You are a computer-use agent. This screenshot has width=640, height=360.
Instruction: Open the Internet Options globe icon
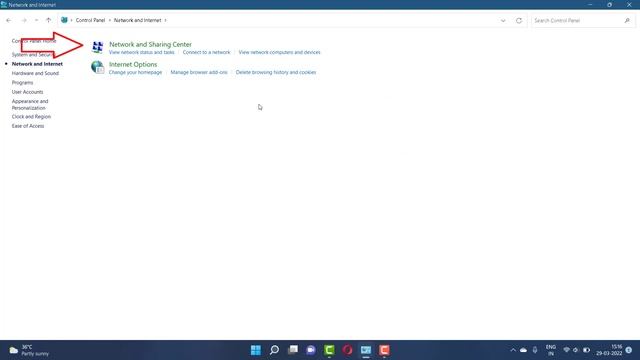click(97, 67)
